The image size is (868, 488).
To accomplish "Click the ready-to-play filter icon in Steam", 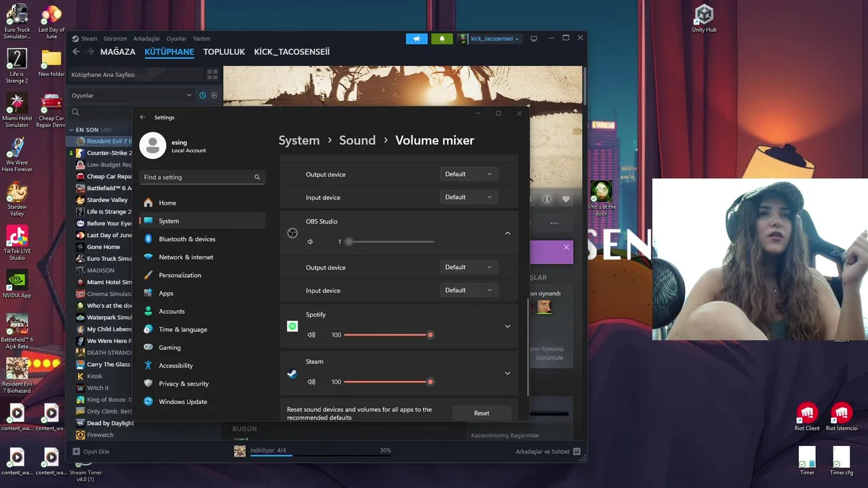I will (214, 96).
